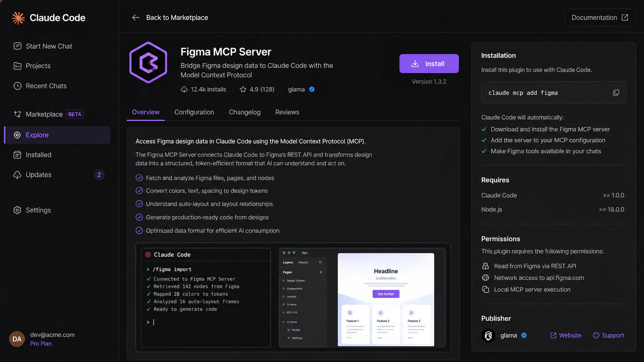Click the Pro Plan link
The width and height of the screenshot is (644, 362).
pos(41,344)
